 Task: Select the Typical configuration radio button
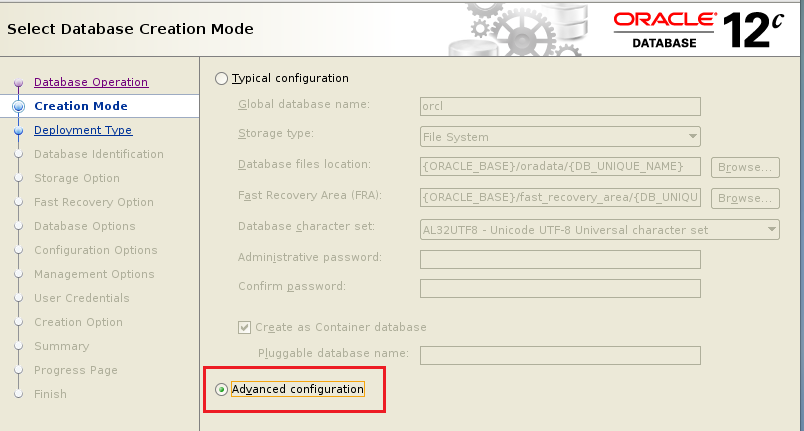point(222,78)
